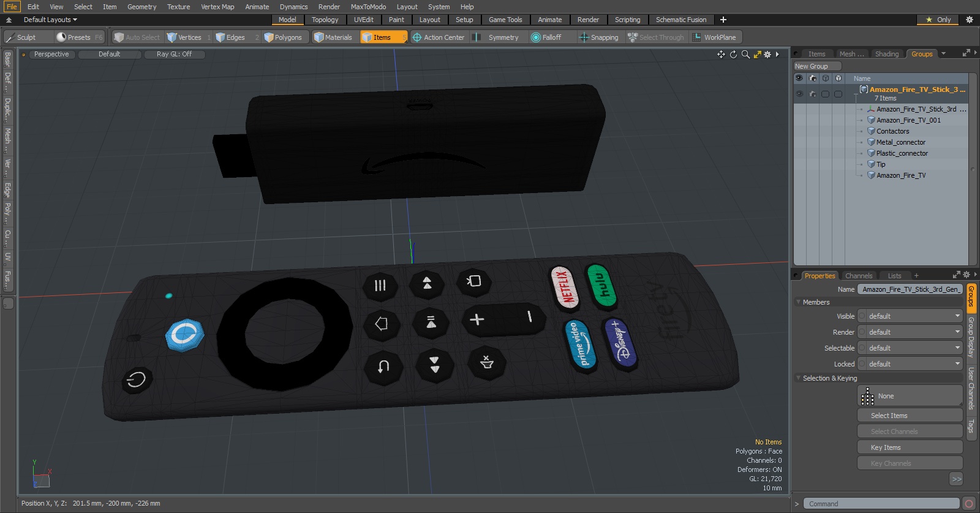Switch to Polygons selection mode

285,37
